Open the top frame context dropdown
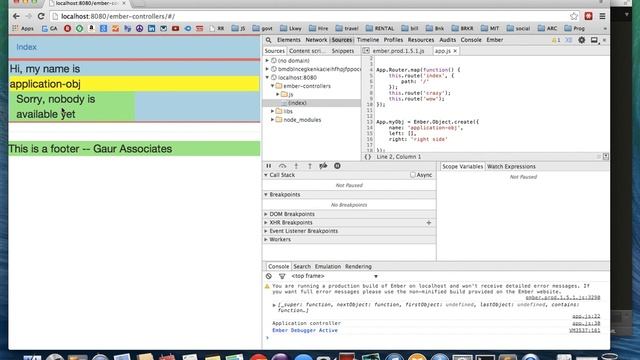 point(334,276)
